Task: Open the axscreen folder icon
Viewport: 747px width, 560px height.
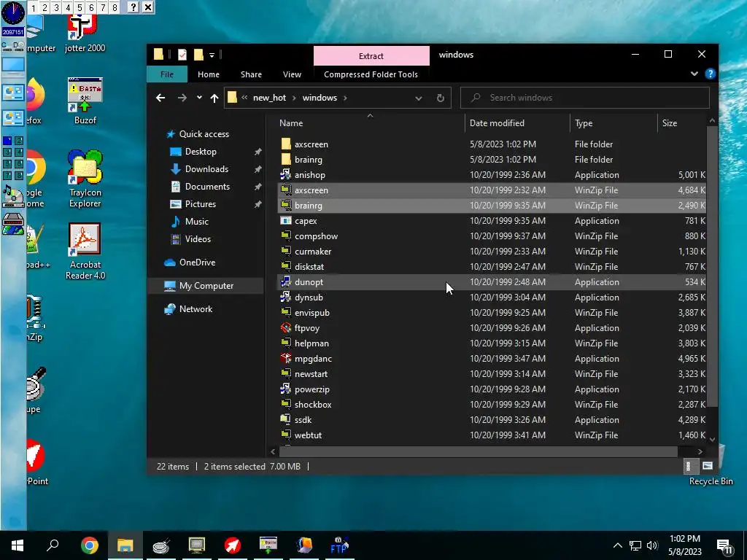Action: (x=285, y=144)
